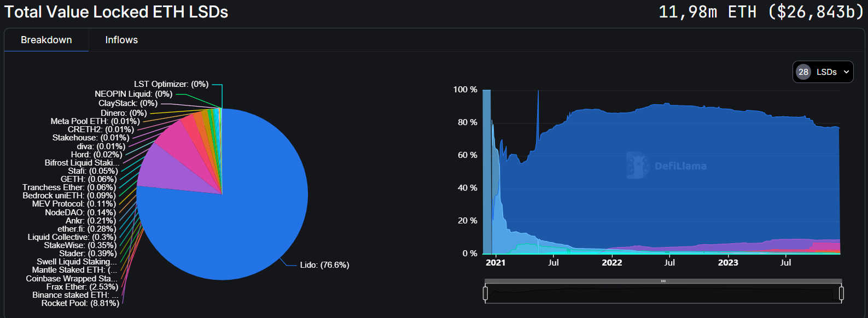Click the Binance staked ETH label
The width and height of the screenshot is (868, 318).
(75, 295)
